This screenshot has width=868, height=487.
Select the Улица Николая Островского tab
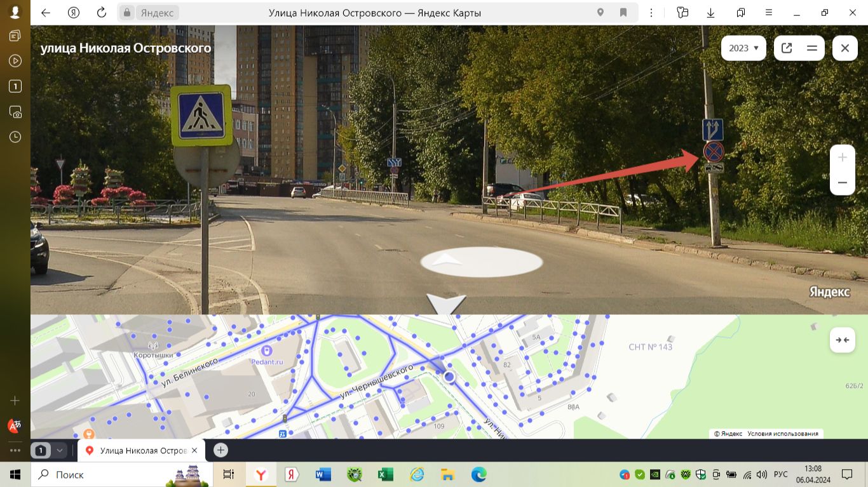click(x=140, y=450)
